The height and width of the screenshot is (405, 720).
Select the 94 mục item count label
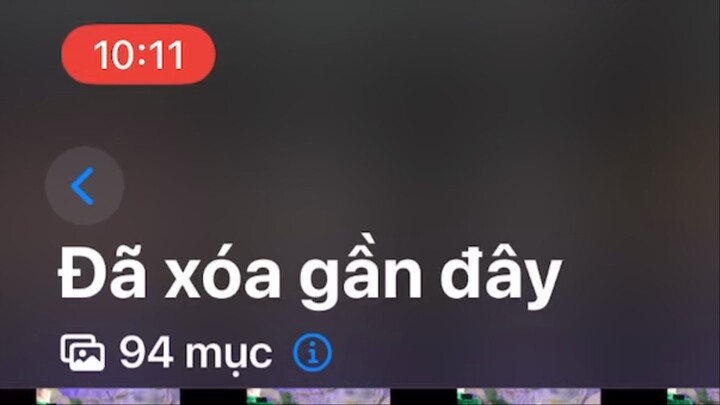click(x=196, y=354)
